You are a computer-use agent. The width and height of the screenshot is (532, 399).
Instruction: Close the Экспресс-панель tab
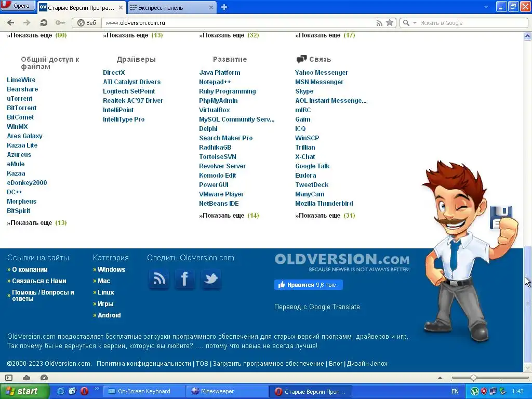pos(211,7)
